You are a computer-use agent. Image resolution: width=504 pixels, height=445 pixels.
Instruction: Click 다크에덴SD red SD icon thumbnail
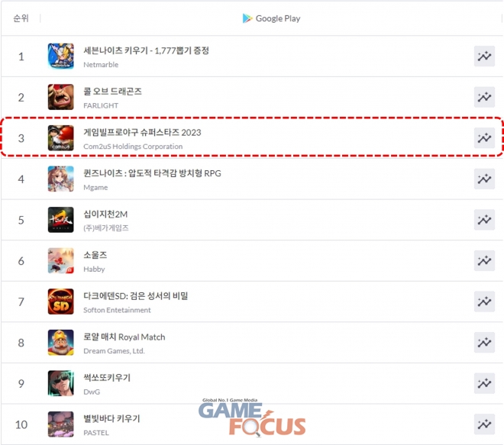tap(61, 302)
